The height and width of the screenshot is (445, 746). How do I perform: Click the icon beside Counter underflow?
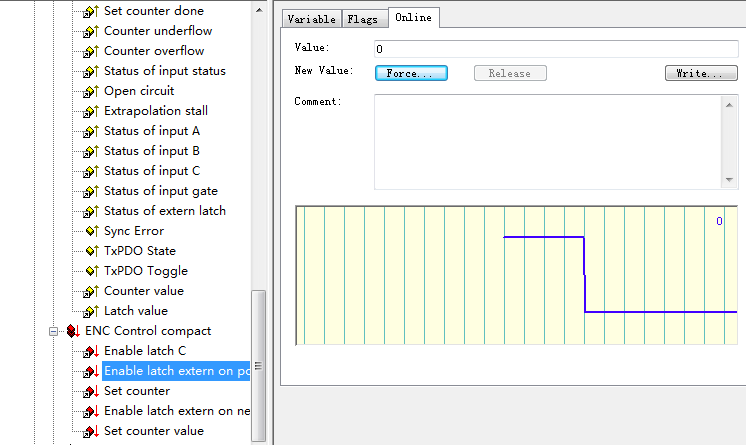(x=91, y=31)
